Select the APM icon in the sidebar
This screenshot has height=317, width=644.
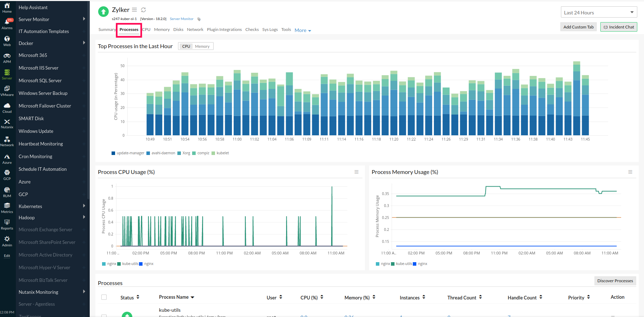(7, 56)
